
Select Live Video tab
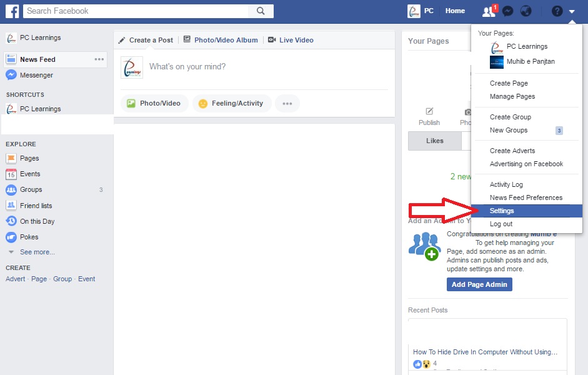click(291, 40)
